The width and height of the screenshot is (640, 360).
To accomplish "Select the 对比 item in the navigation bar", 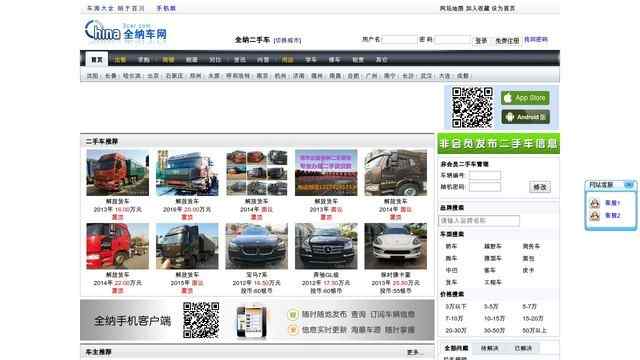I will pyautogui.click(x=215, y=60).
